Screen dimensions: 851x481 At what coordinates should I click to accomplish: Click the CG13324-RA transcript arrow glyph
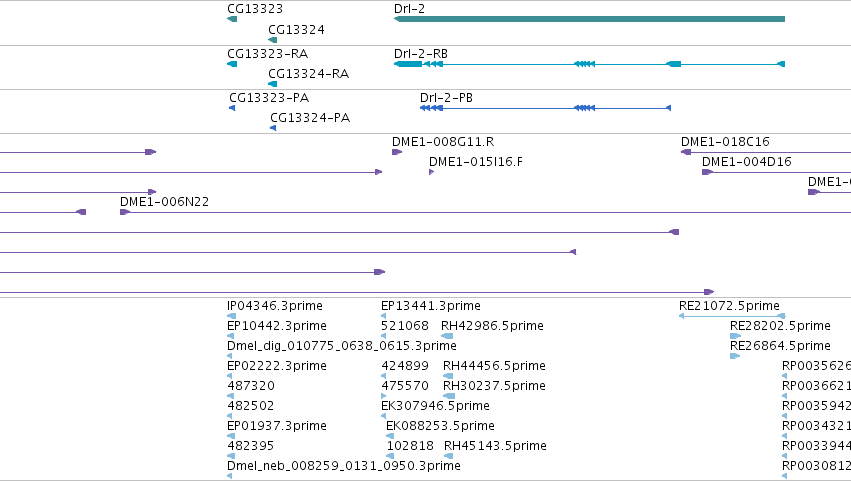click(272, 84)
